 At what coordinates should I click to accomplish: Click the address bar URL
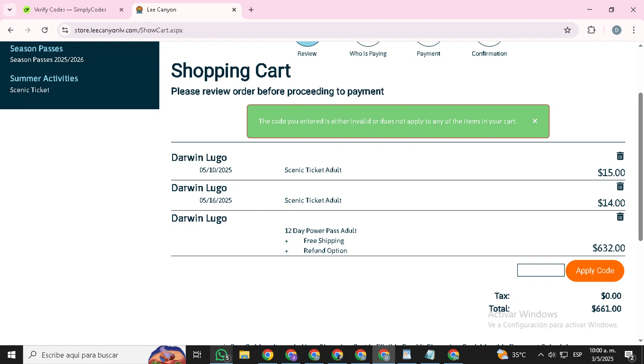[129, 30]
